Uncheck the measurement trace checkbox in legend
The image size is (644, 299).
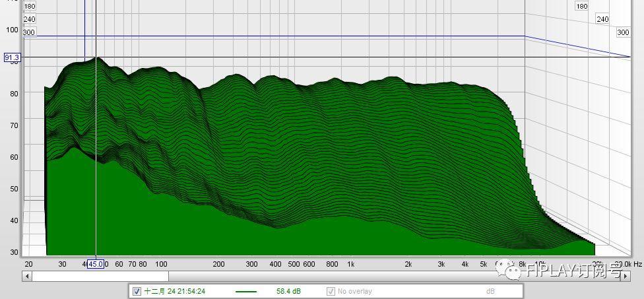pos(137,291)
